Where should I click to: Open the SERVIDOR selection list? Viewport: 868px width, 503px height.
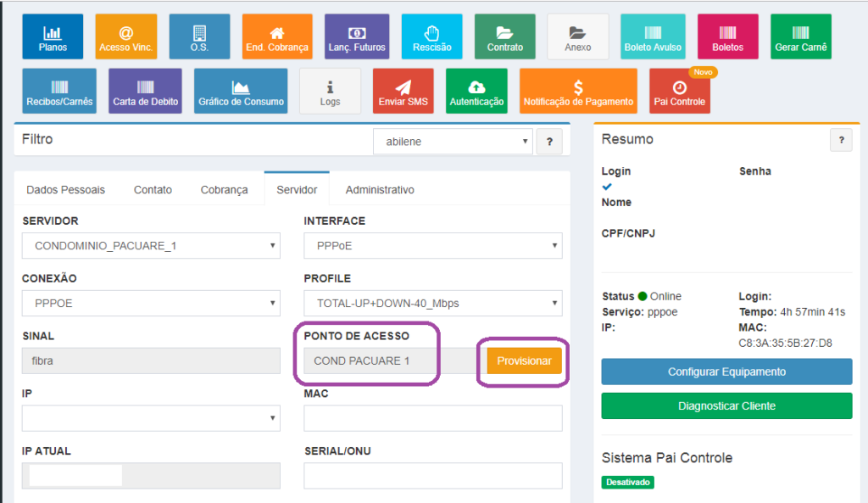point(151,245)
